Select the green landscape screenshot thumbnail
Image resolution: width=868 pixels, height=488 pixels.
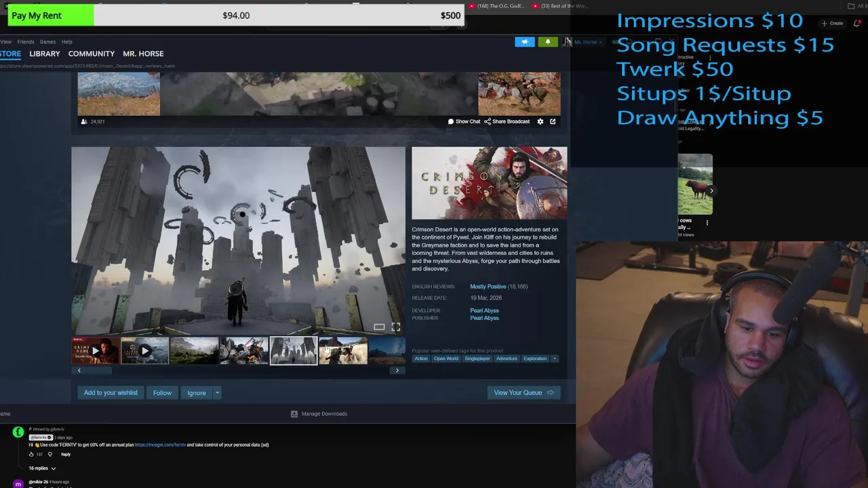click(x=195, y=351)
